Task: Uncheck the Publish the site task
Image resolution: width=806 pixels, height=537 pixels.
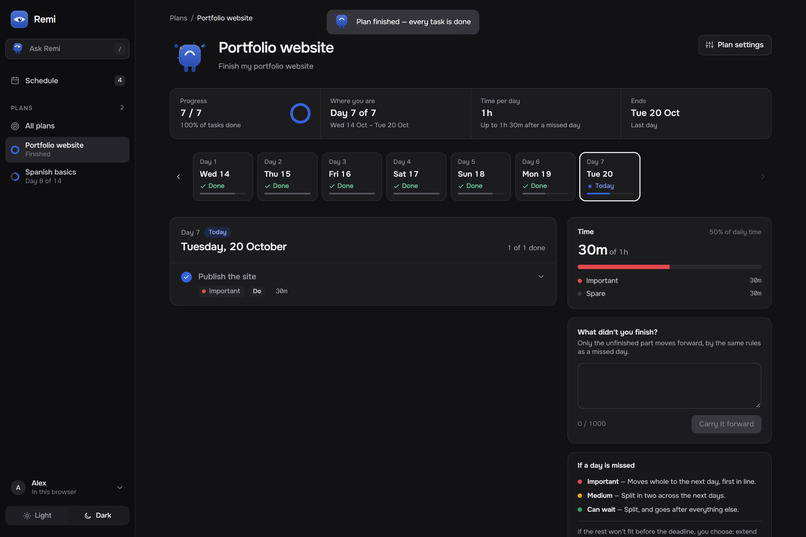Action: pos(187,277)
